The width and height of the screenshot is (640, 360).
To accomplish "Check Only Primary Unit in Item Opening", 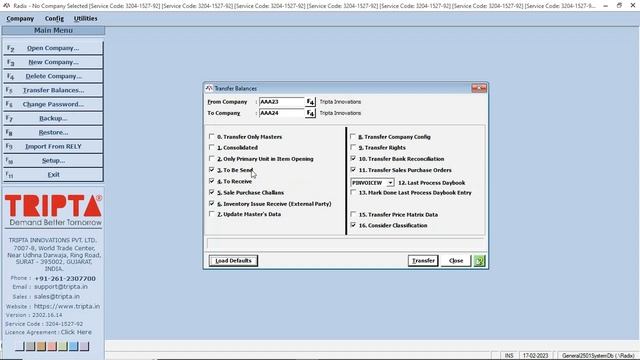I will (211, 159).
